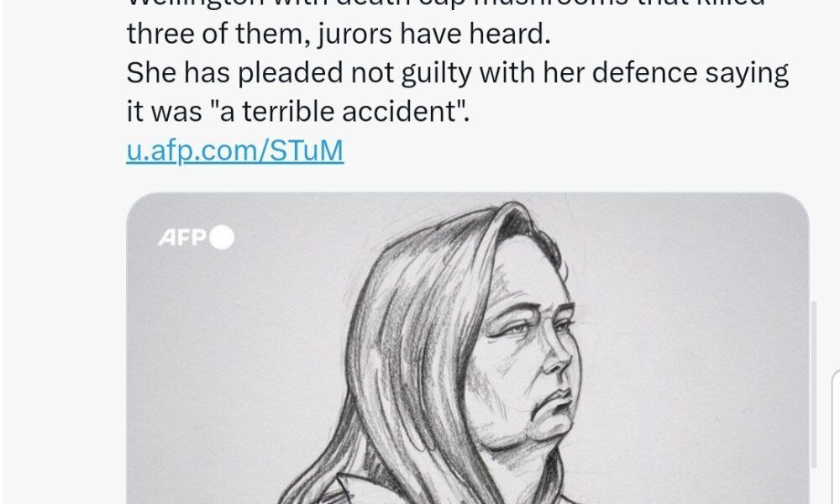Click the vertical scrollbar thumb

pyautogui.click(x=814, y=384)
